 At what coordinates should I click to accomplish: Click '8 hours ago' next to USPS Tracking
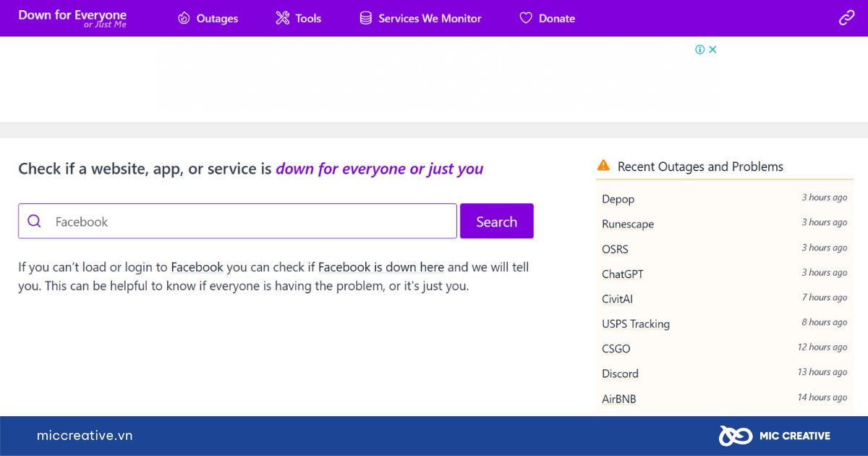pyautogui.click(x=825, y=322)
